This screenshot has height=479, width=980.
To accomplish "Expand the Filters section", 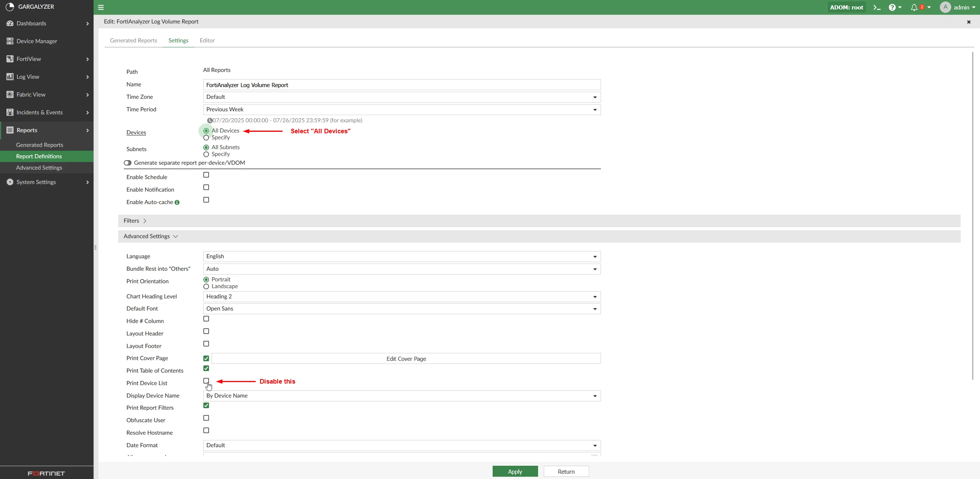I will [x=539, y=221].
